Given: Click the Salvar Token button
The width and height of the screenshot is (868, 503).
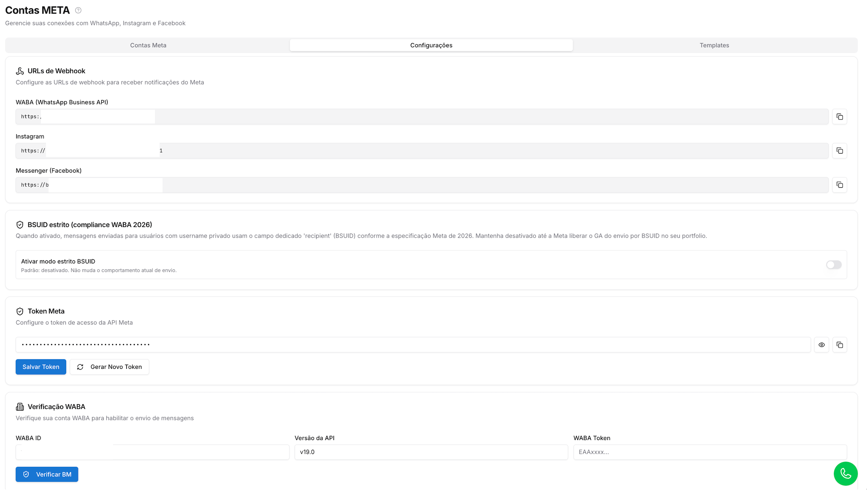Looking at the screenshot, I should 41,367.
